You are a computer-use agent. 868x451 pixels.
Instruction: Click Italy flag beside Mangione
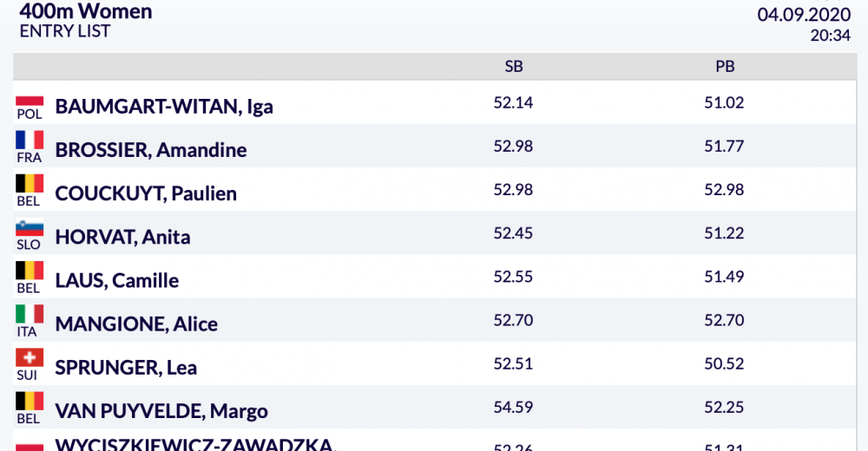click(30, 314)
